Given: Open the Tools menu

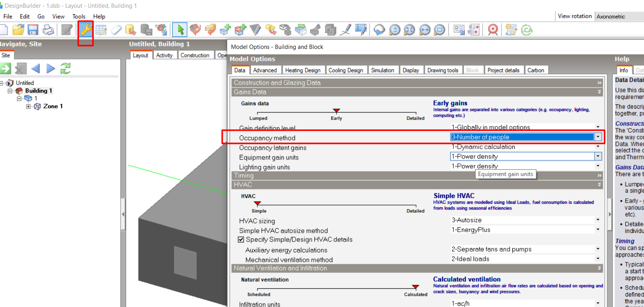Looking at the screenshot, I should (79, 16).
